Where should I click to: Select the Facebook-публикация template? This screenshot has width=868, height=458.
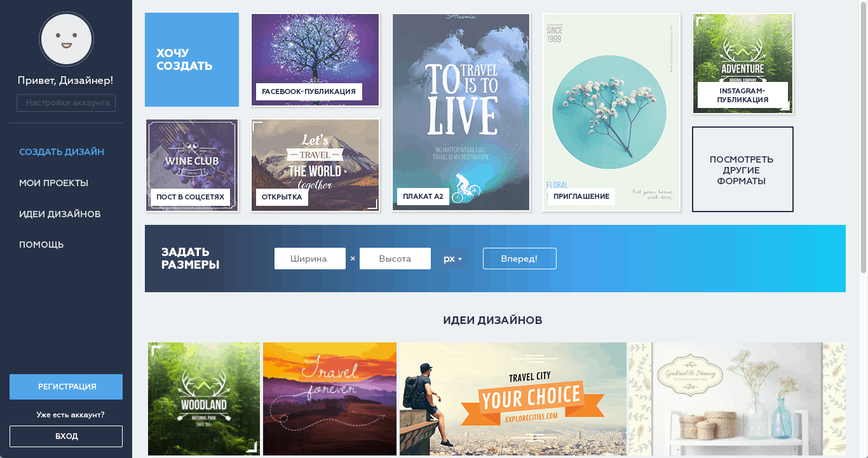click(315, 60)
